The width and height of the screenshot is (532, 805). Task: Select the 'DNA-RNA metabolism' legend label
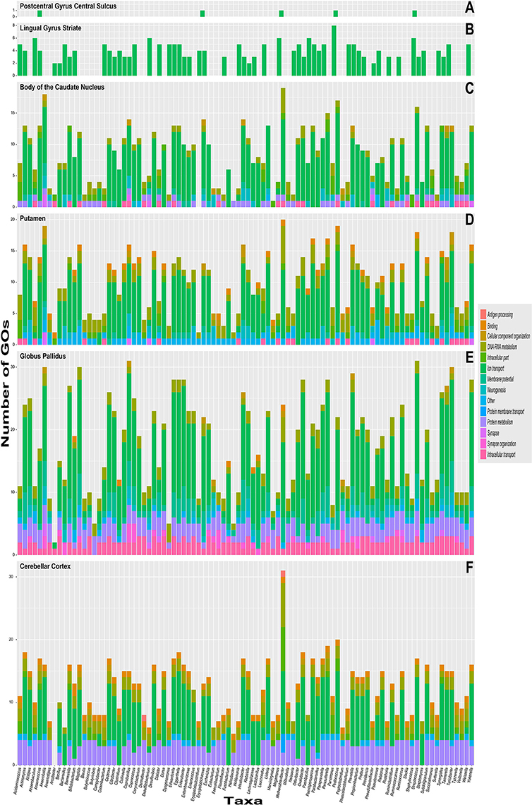(x=502, y=347)
